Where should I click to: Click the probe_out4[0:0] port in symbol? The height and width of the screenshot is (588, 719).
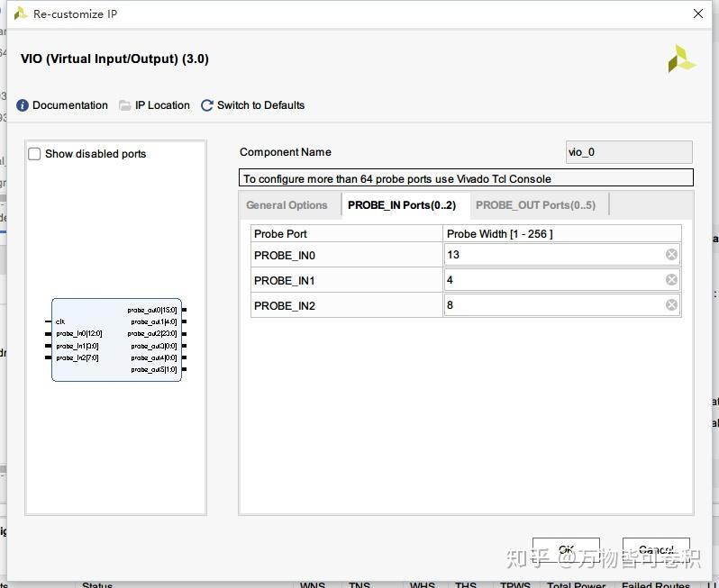pos(153,357)
